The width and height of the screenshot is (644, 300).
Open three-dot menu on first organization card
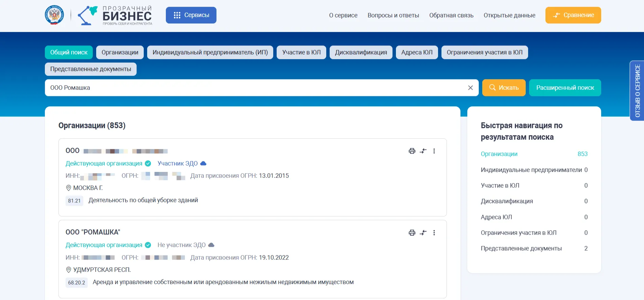[x=434, y=151]
